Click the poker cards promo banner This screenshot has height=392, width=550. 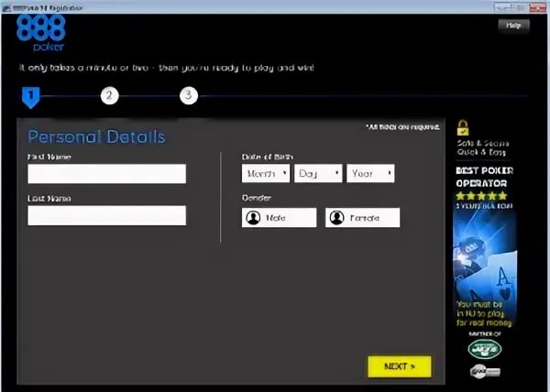pos(484,267)
